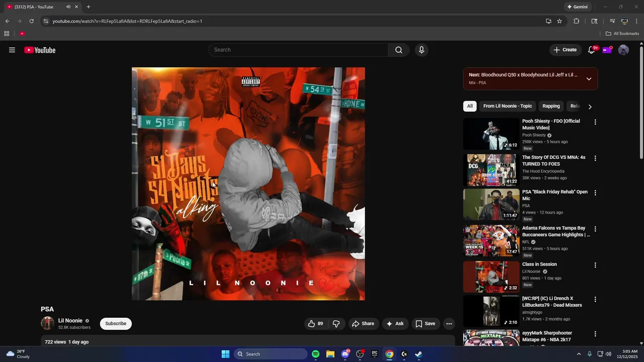View site information icon in address bar
This screenshot has height=362, width=644.
click(x=46, y=21)
